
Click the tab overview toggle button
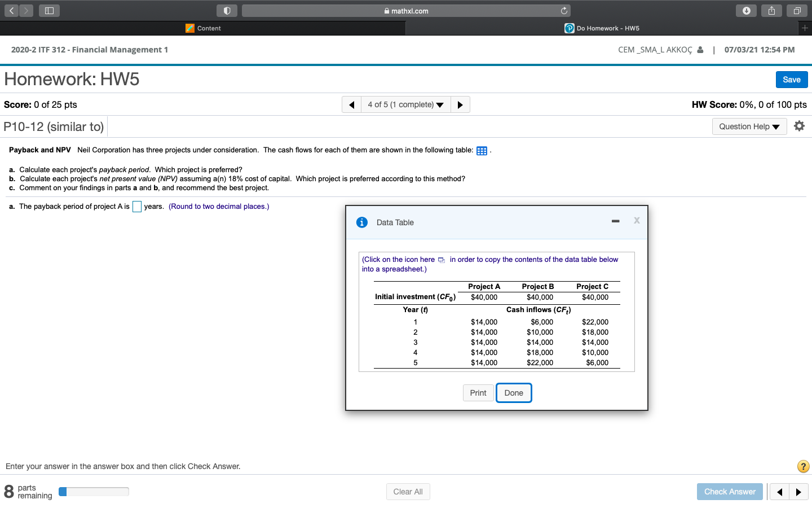[797, 10]
